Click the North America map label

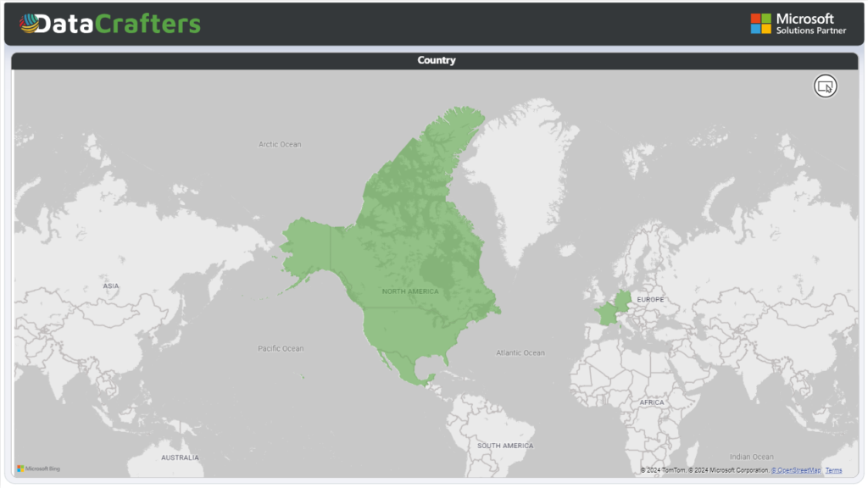click(x=410, y=291)
